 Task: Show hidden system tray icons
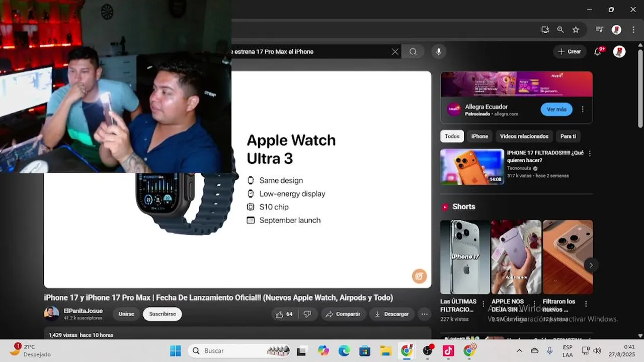[x=519, y=350]
